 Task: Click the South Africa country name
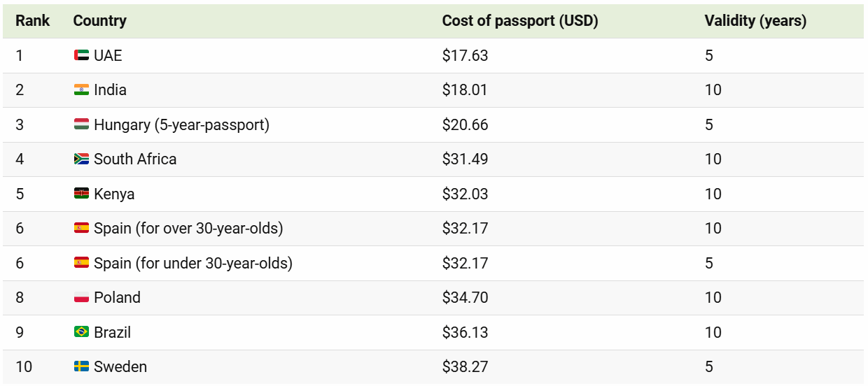click(135, 159)
